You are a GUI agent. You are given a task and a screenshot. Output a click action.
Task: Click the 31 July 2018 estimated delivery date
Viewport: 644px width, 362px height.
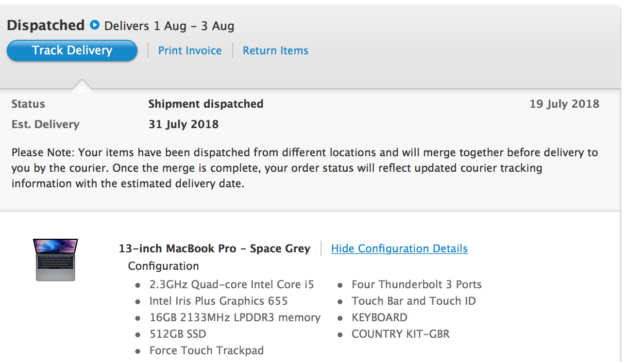pyautogui.click(x=184, y=124)
